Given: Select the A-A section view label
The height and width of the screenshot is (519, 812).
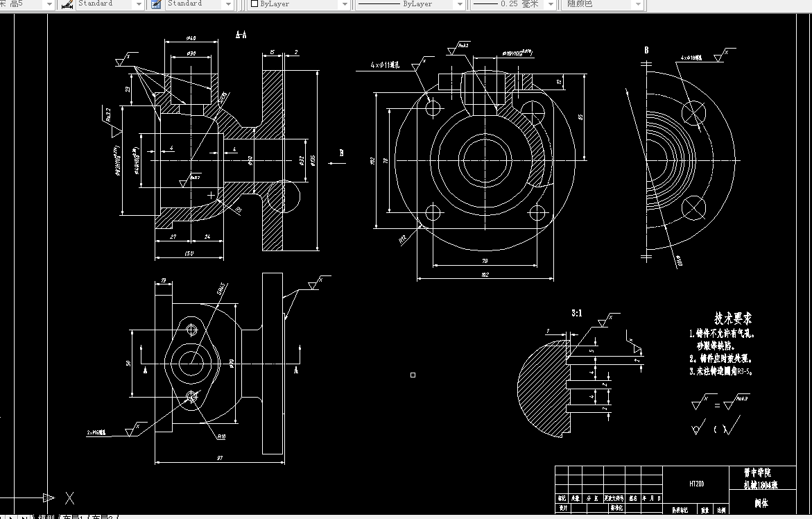Looking at the screenshot, I should (241, 35).
